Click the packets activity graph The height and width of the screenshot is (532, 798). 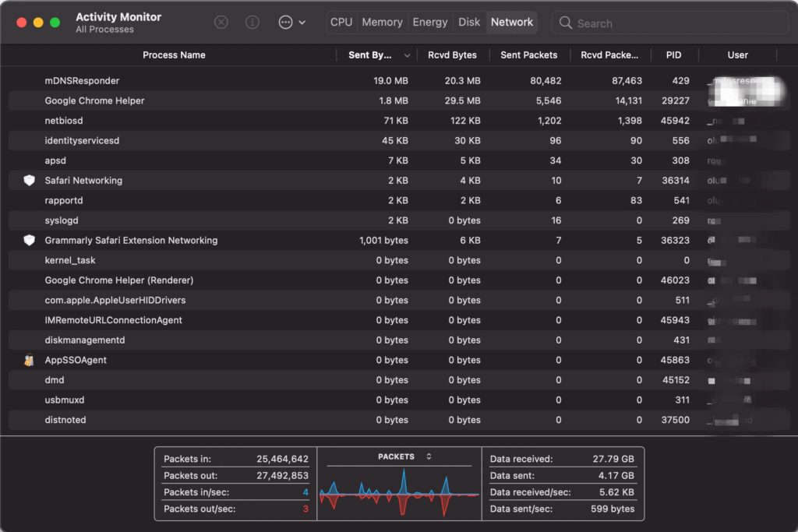tap(399, 493)
